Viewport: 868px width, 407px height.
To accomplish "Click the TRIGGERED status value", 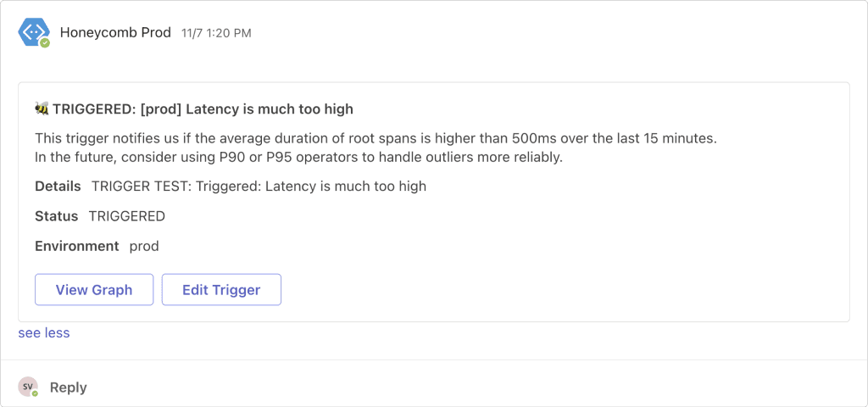I will coord(127,216).
